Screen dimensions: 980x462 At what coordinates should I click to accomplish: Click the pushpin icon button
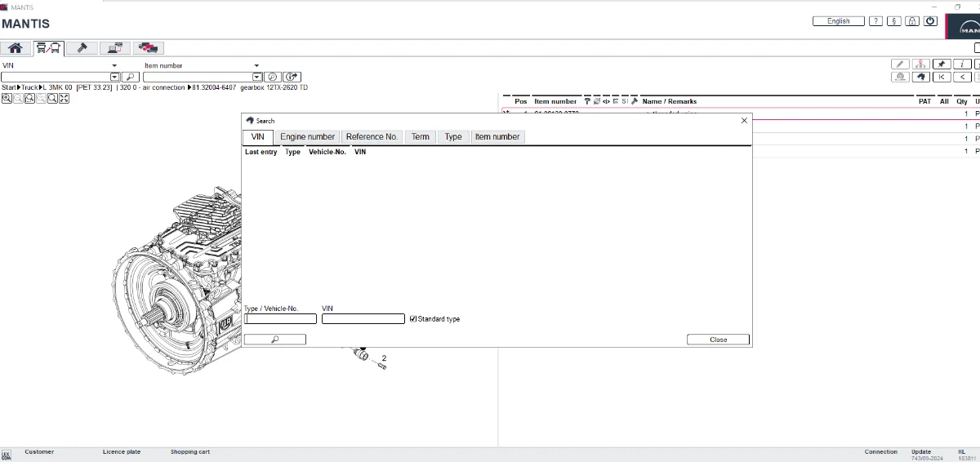click(942, 64)
